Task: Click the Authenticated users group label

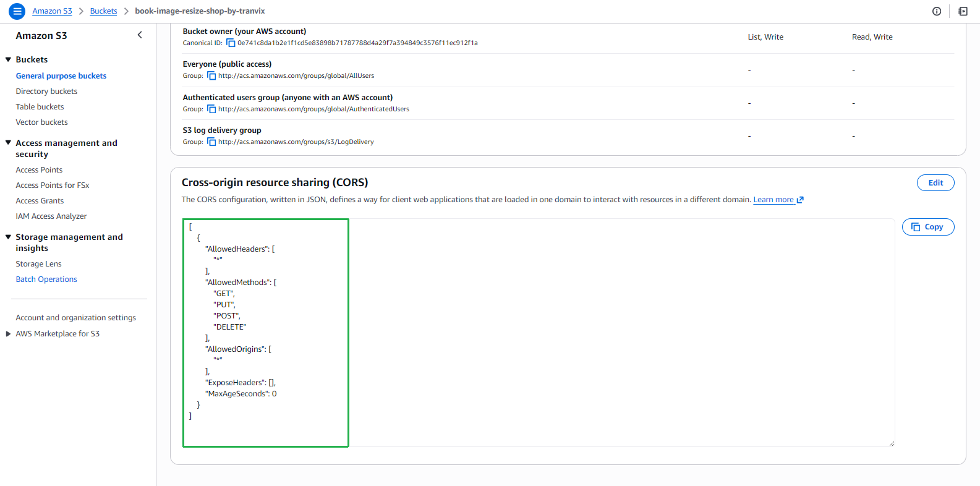Action: coord(288,98)
